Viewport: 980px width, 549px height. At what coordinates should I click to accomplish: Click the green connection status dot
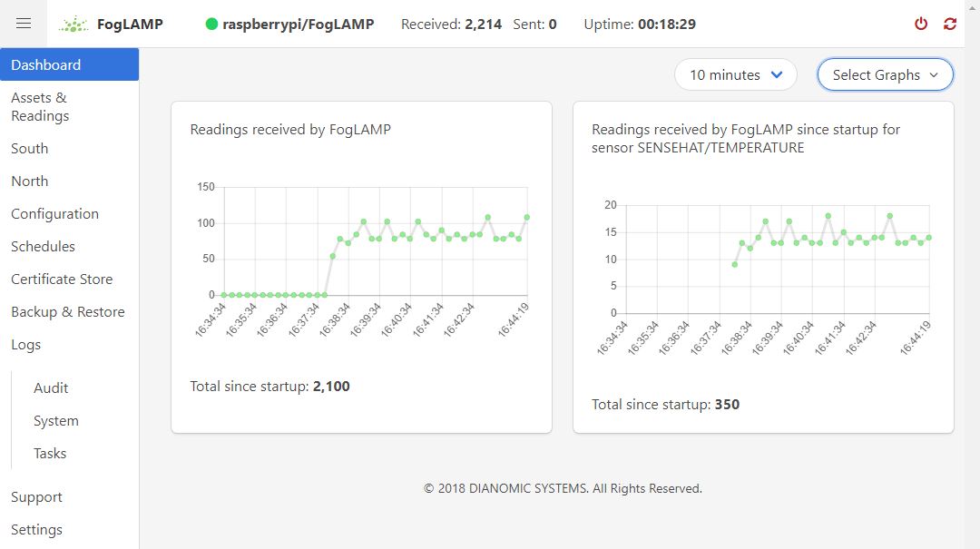[212, 25]
